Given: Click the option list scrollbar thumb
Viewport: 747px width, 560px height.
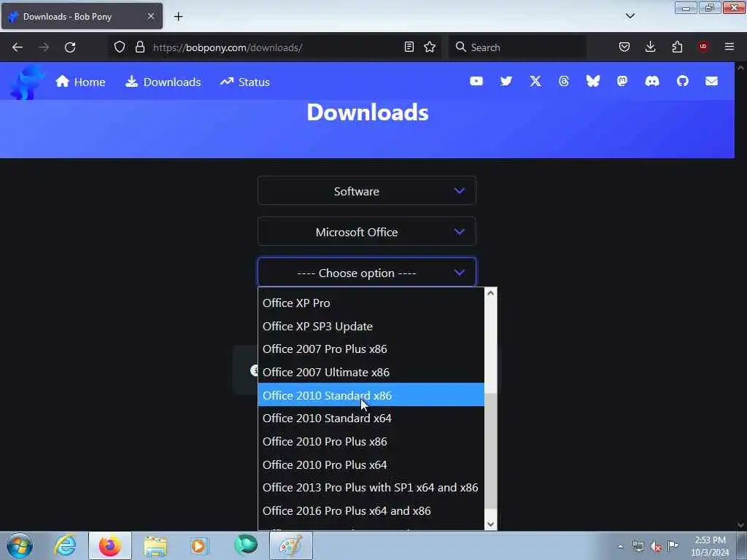Looking at the screenshot, I should pyautogui.click(x=491, y=451).
